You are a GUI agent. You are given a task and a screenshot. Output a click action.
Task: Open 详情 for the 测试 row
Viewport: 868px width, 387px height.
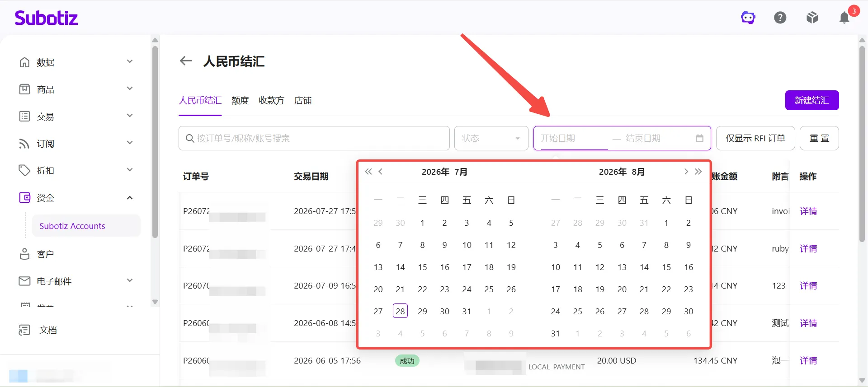click(x=808, y=323)
